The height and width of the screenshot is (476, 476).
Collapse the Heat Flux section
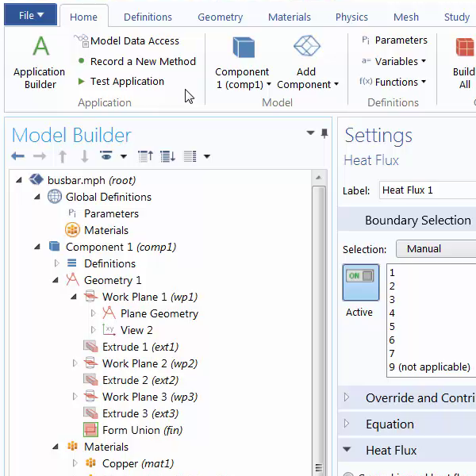347,450
